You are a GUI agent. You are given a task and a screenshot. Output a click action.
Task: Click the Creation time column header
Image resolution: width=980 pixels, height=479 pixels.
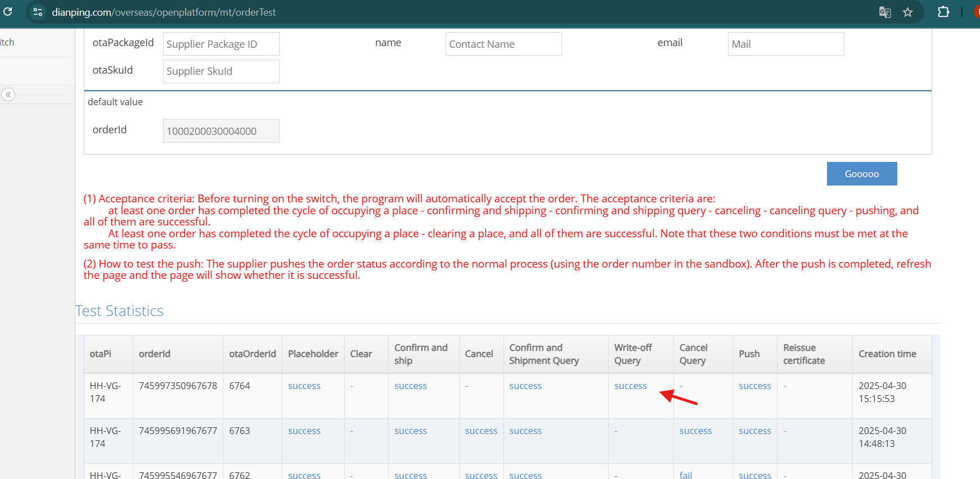887,354
